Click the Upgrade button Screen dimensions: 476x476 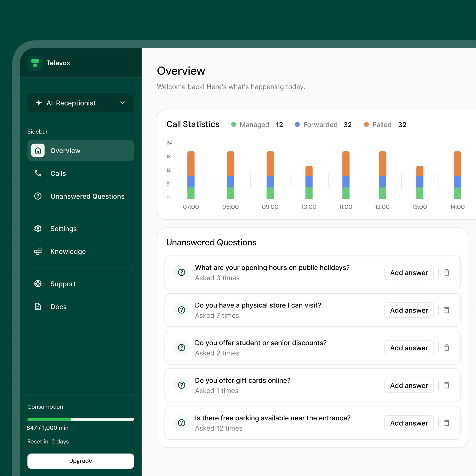click(81, 461)
